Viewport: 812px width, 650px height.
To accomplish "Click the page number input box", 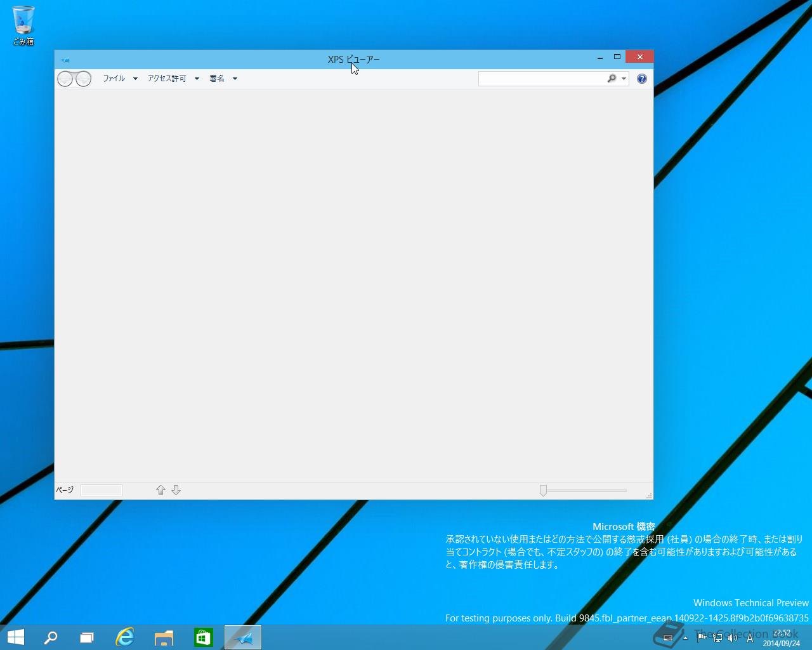I will (x=101, y=490).
